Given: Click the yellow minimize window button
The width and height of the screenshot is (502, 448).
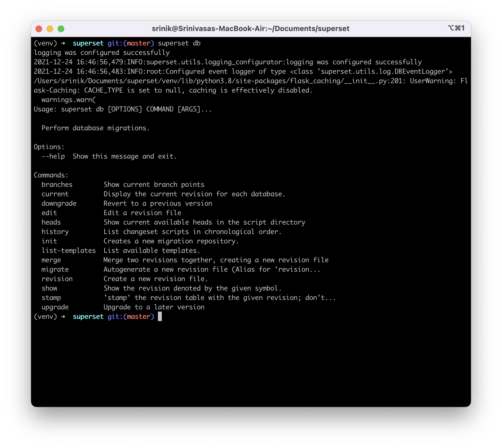Looking at the screenshot, I should 50,29.
